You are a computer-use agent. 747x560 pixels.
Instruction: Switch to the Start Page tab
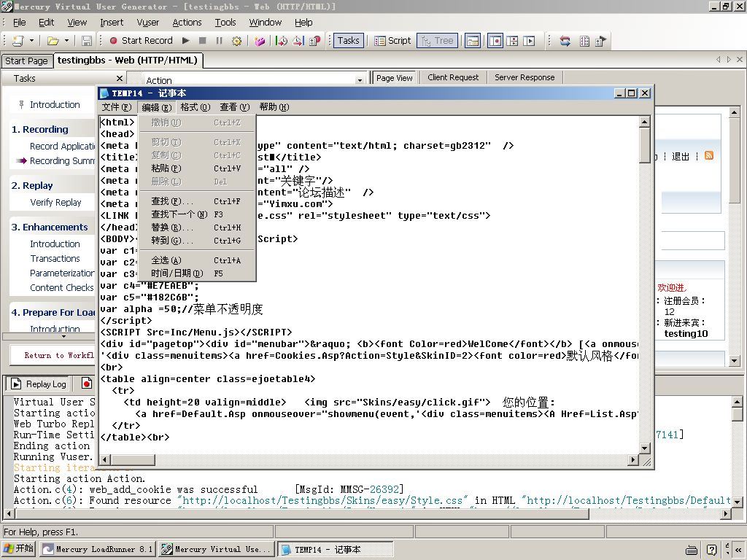[x=27, y=61]
